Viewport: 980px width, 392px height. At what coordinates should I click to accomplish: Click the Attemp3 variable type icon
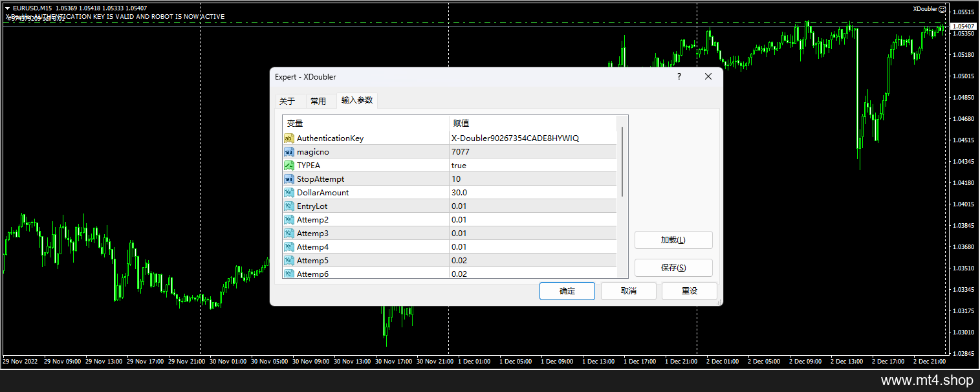(x=289, y=234)
